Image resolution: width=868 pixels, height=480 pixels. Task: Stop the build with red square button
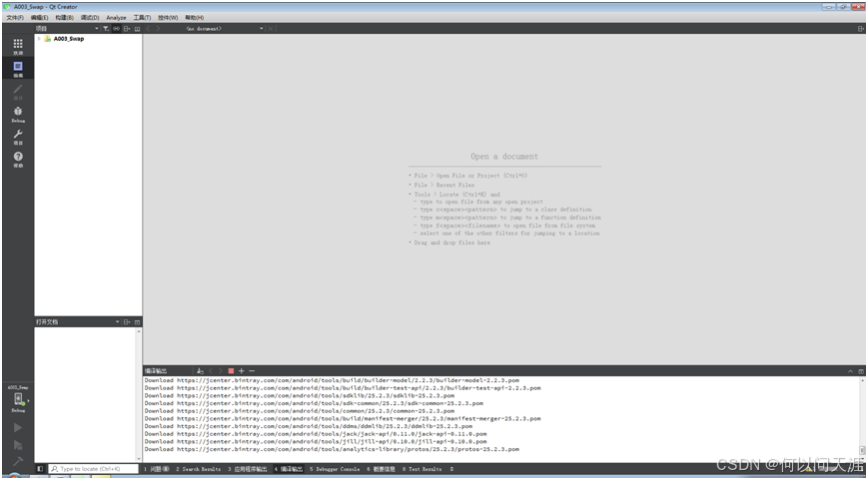[x=231, y=370]
